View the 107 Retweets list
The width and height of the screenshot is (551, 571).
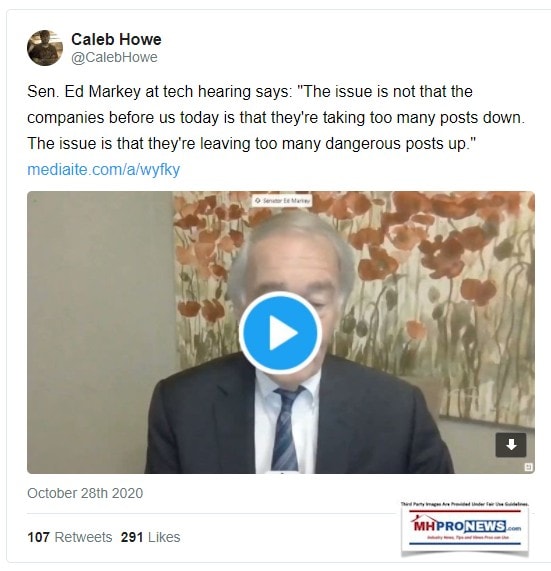coord(70,537)
